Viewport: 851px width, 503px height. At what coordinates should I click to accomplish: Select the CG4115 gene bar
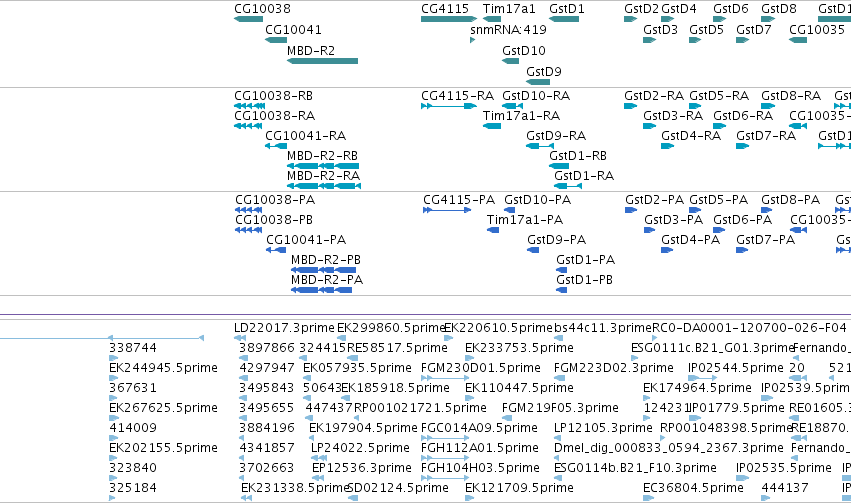click(x=449, y=19)
